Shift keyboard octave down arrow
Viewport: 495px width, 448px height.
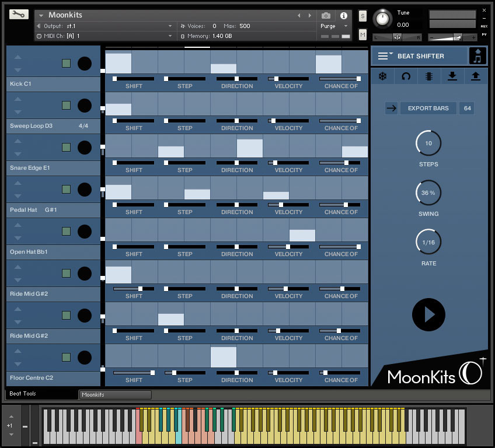pyautogui.click(x=11, y=435)
